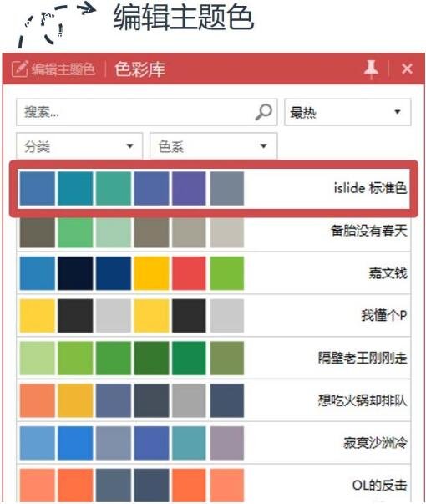The height and width of the screenshot is (504, 426).
Task: Select the 嘉文钱 palette name
Action: click(x=388, y=273)
